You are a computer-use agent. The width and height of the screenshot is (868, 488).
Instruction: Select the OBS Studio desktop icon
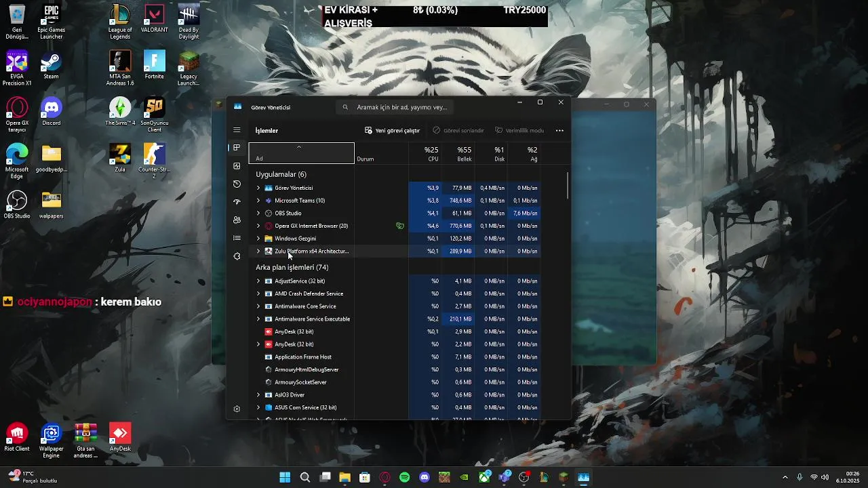pyautogui.click(x=17, y=205)
